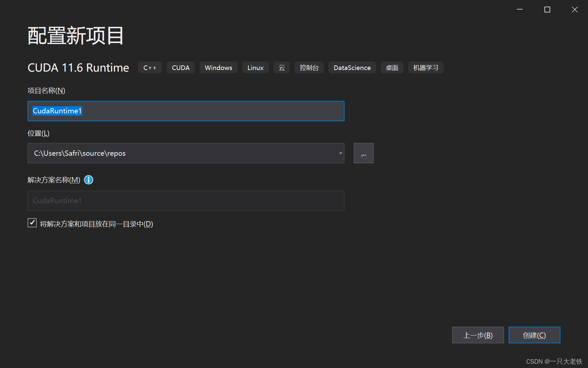Click the CUDA 11.6 Runtime heading
588x368 pixels.
click(78, 68)
